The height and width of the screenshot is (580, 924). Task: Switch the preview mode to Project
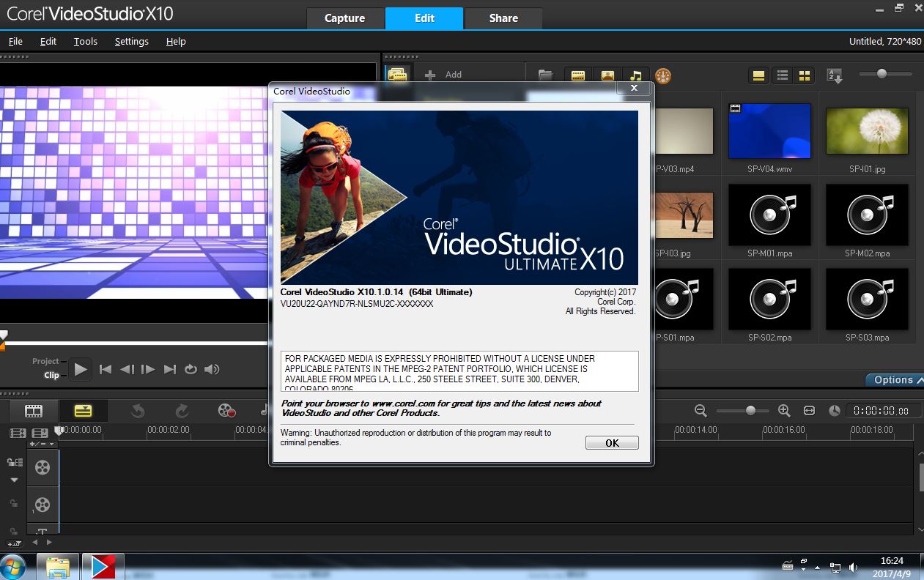[45, 361]
